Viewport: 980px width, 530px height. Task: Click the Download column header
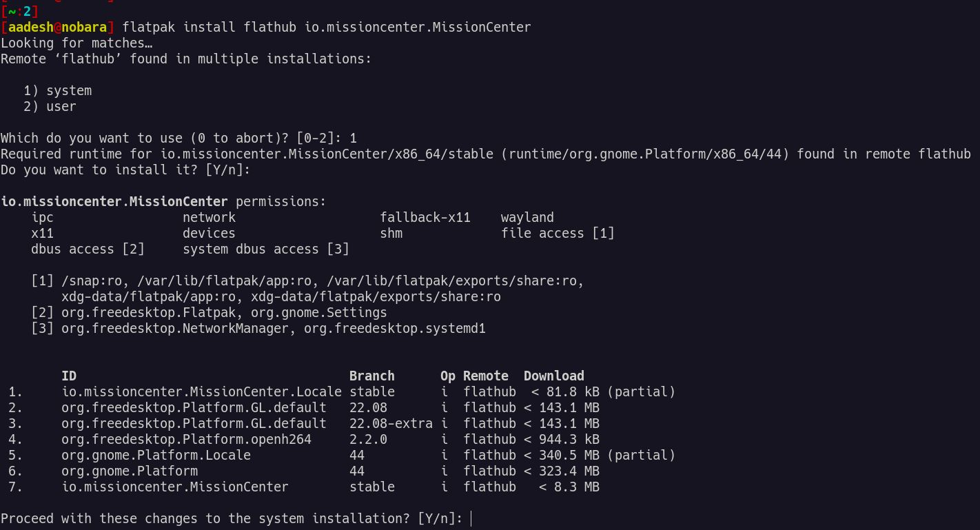(x=554, y=376)
